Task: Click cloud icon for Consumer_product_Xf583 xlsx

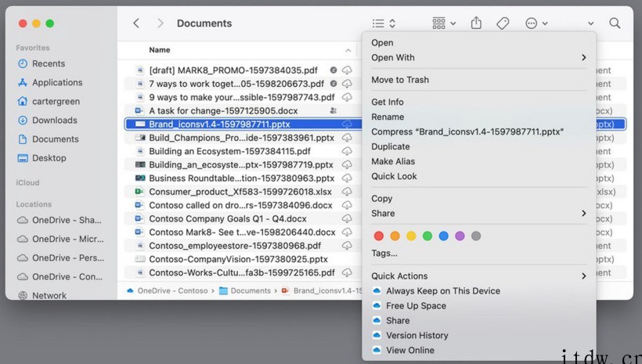Action: pos(347,192)
